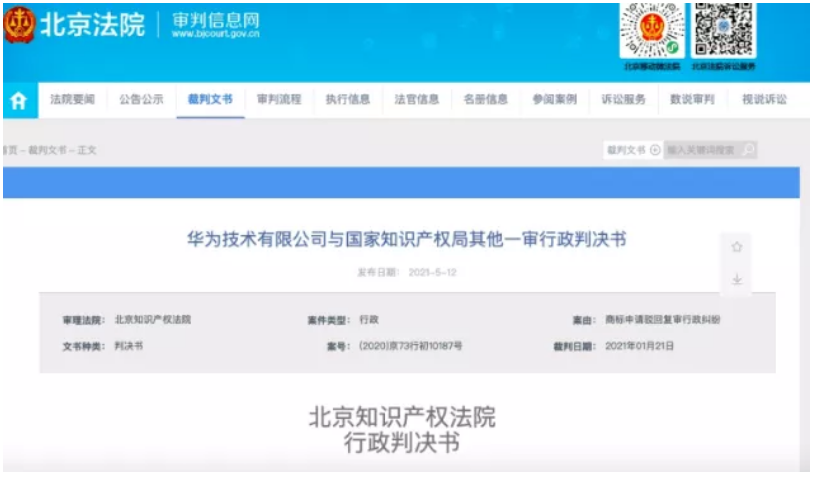
Task: Click the 行政判决书 document heading
Action: (x=402, y=444)
